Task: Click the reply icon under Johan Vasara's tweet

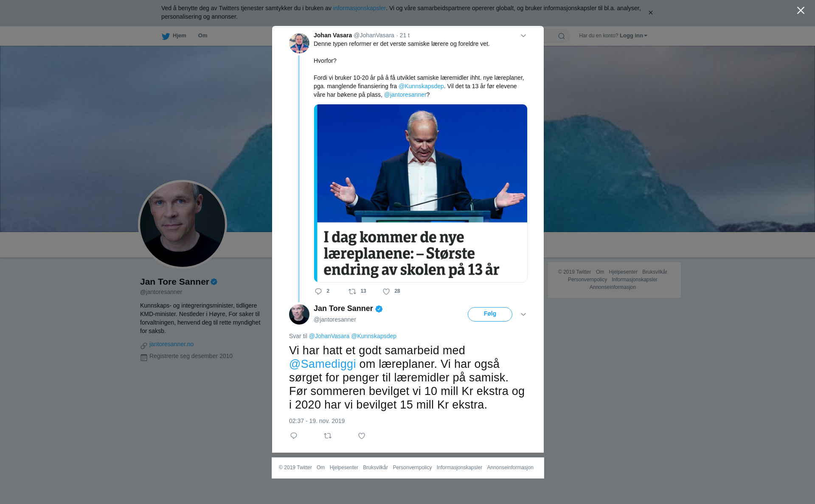Action: 318,291
